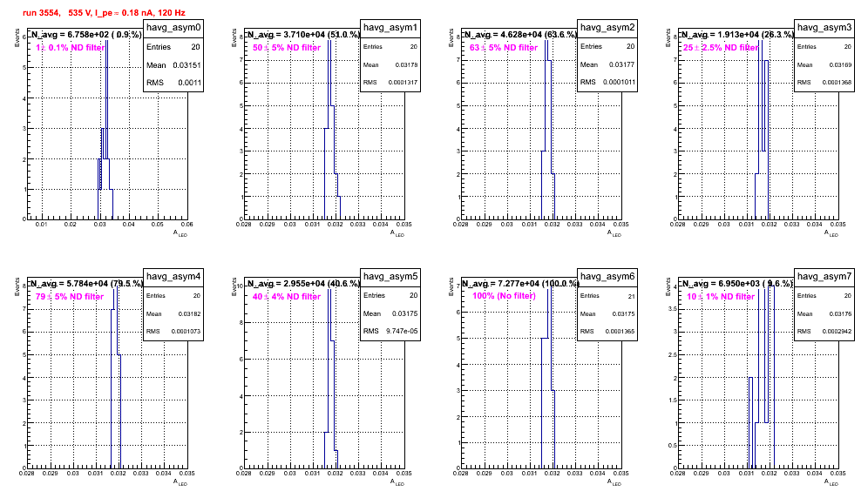Viewport: 868px width, 498px height.
Task: Click Entries value 21 in havg_asym6 box
Action: 631,296
